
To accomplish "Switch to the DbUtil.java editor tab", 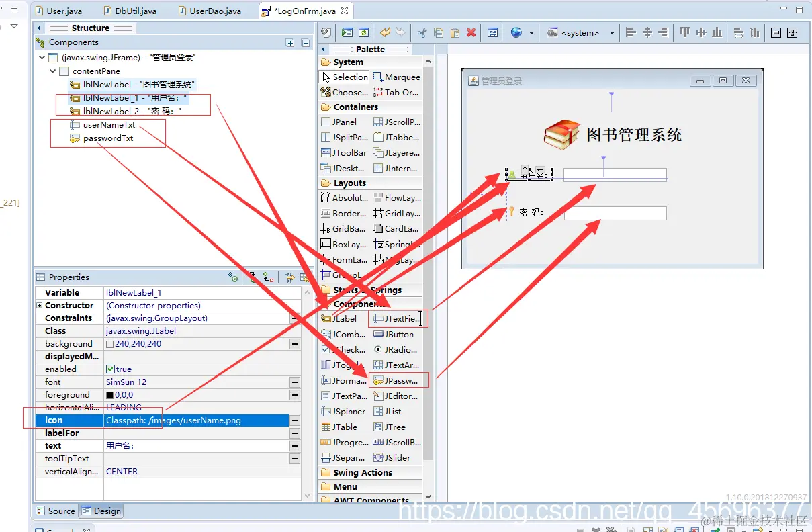I will 130,11.
